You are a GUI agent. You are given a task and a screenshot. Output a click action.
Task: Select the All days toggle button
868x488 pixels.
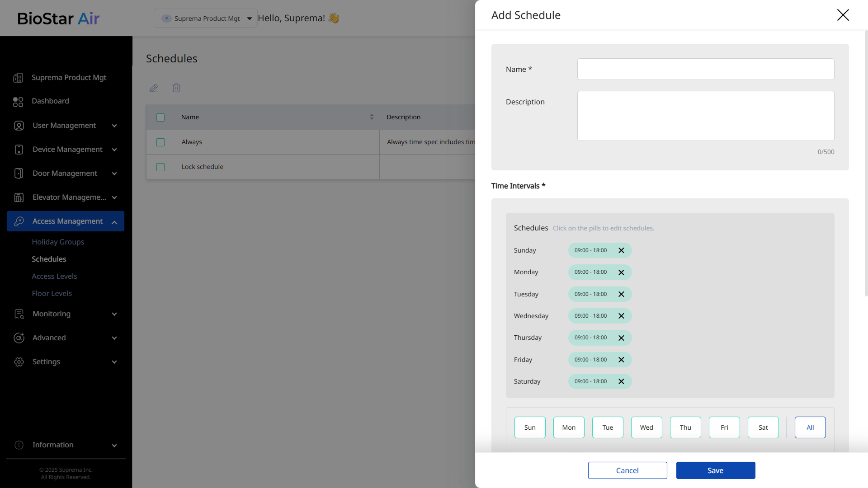coord(810,427)
